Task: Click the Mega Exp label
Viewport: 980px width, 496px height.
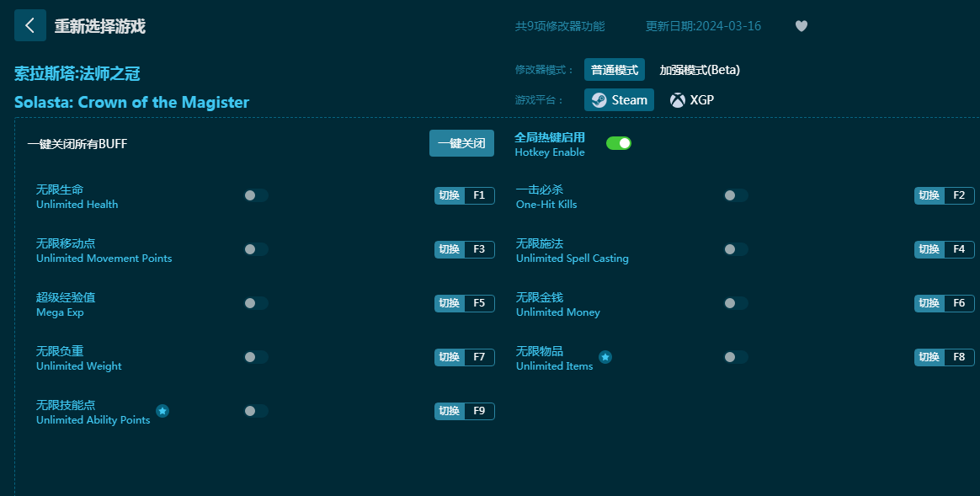Action: point(60,312)
